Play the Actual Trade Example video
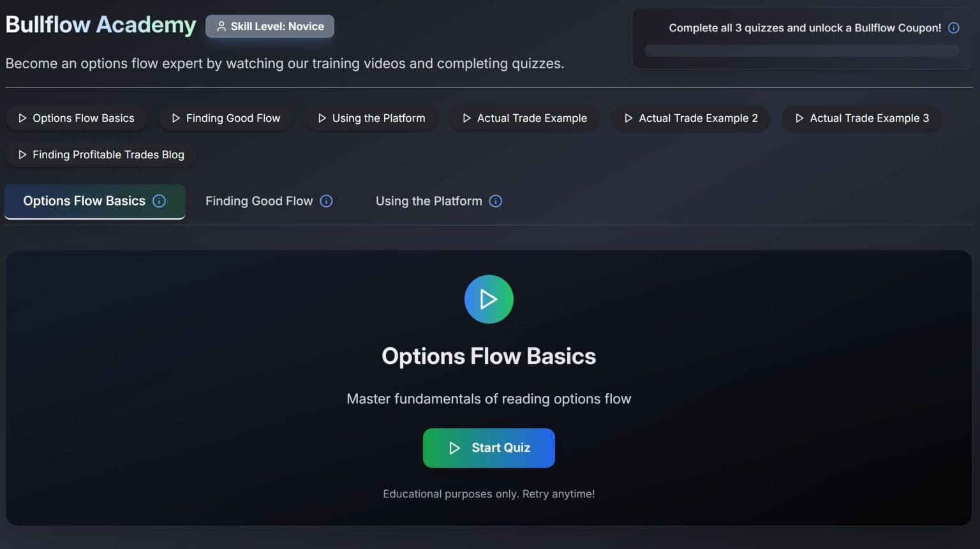 [x=524, y=118]
